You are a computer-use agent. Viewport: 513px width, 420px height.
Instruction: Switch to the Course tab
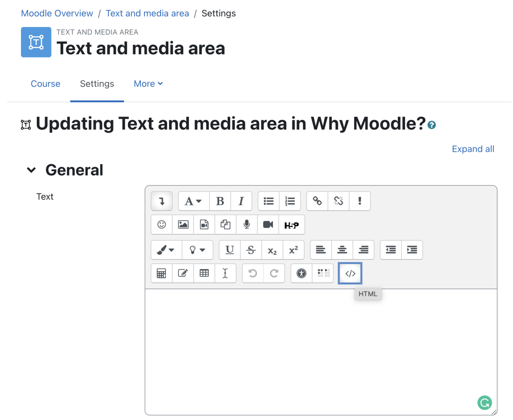[45, 84]
